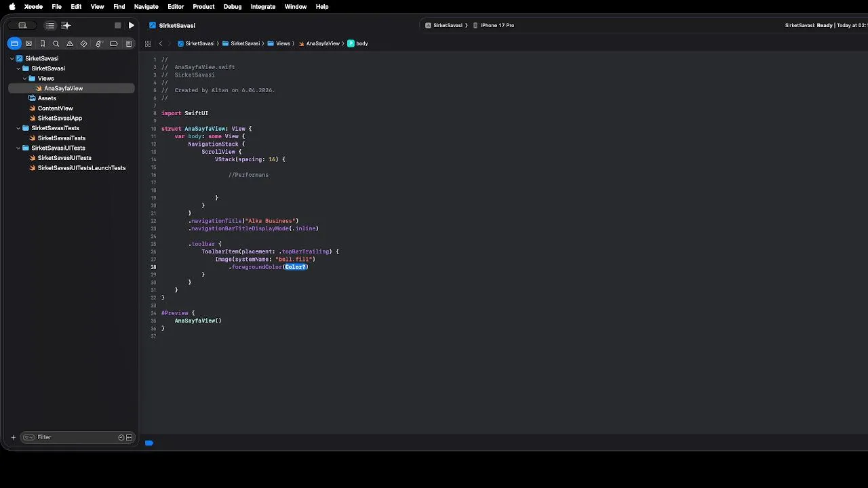The width and height of the screenshot is (868, 488).
Task: Collapse the SirketSavasiTests group
Action: (x=18, y=128)
